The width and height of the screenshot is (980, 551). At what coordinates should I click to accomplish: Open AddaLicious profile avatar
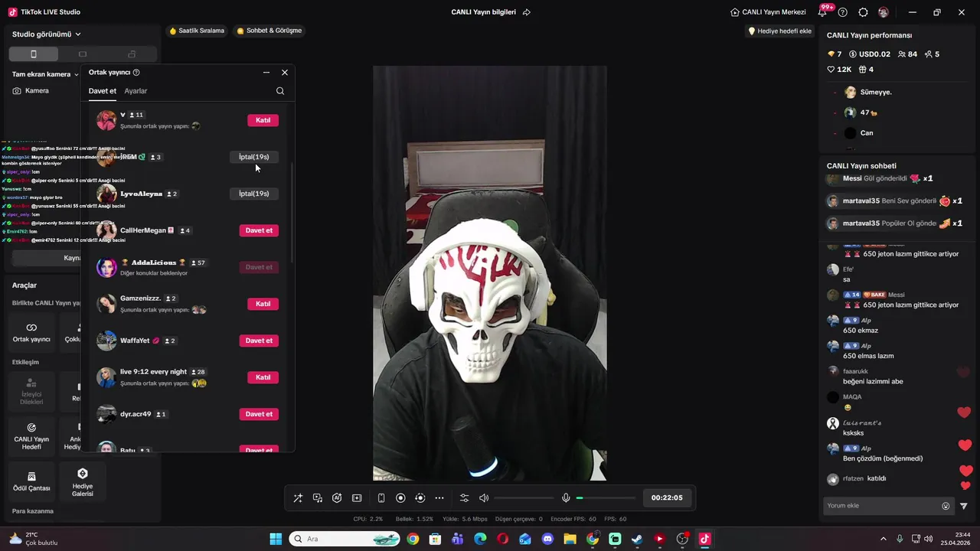[106, 267]
